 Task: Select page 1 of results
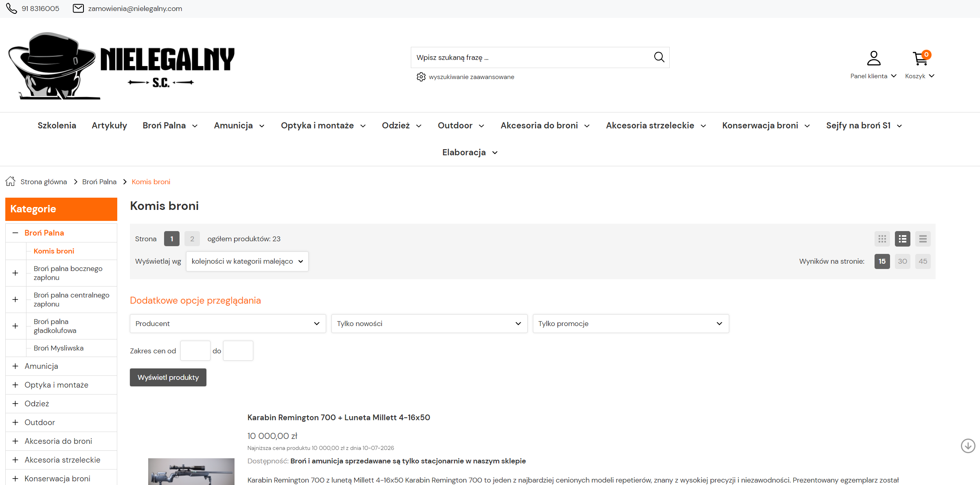(172, 239)
